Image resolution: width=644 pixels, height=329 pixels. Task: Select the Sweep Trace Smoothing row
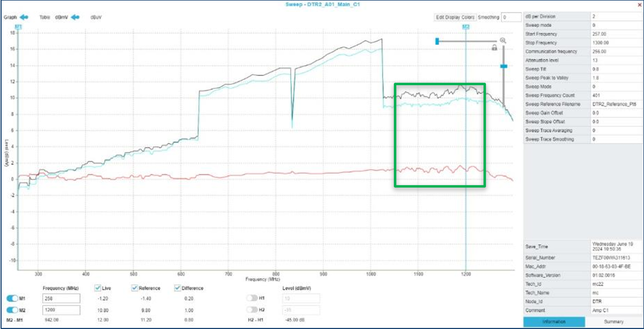(x=582, y=139)
